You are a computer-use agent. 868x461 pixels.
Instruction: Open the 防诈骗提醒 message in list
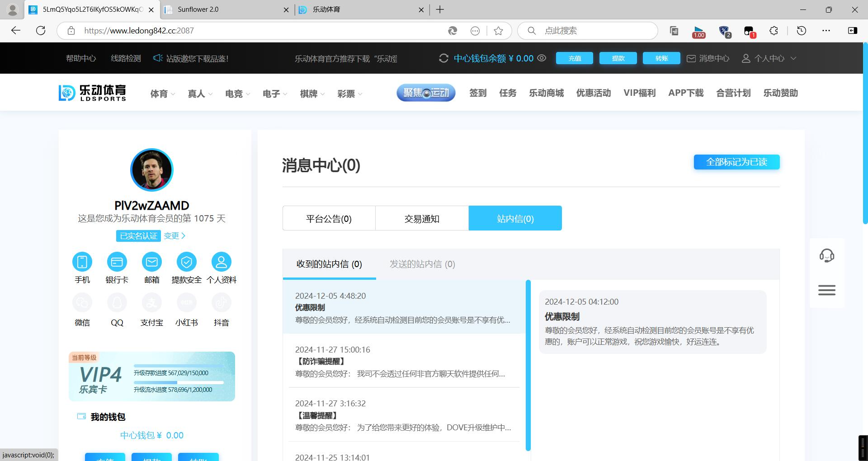404,362
